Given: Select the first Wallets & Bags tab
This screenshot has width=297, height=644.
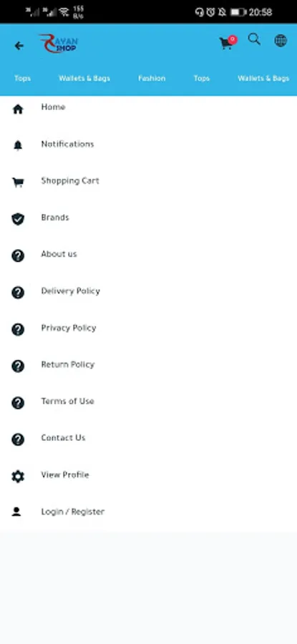Looking at the screenshot, I should 84,78.
